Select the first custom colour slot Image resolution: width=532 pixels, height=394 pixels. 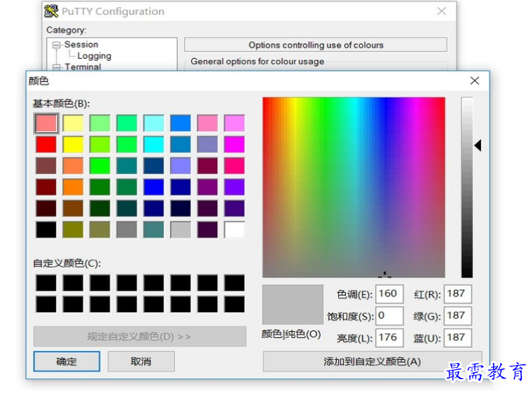[46, 283]
